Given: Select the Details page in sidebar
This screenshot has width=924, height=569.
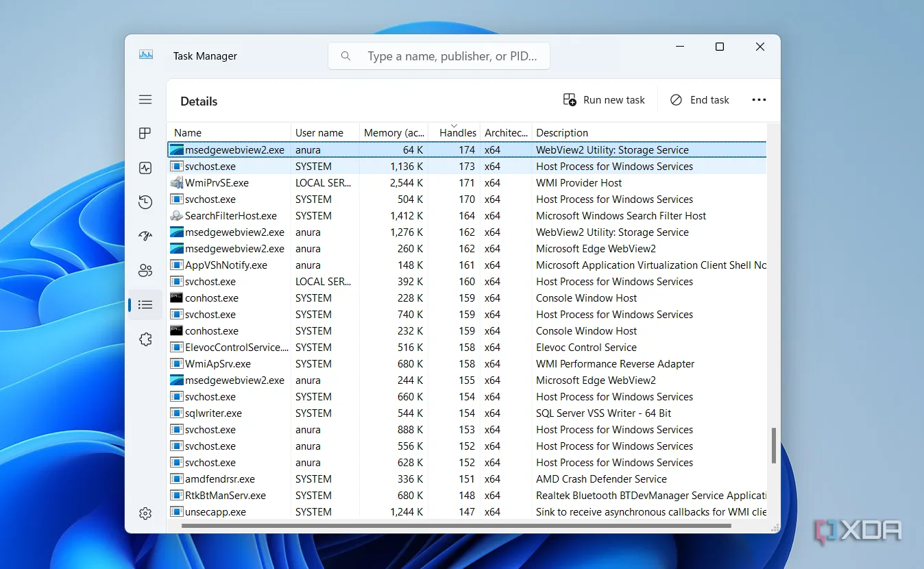Looking at the screenshot, I should coord(145,305).
